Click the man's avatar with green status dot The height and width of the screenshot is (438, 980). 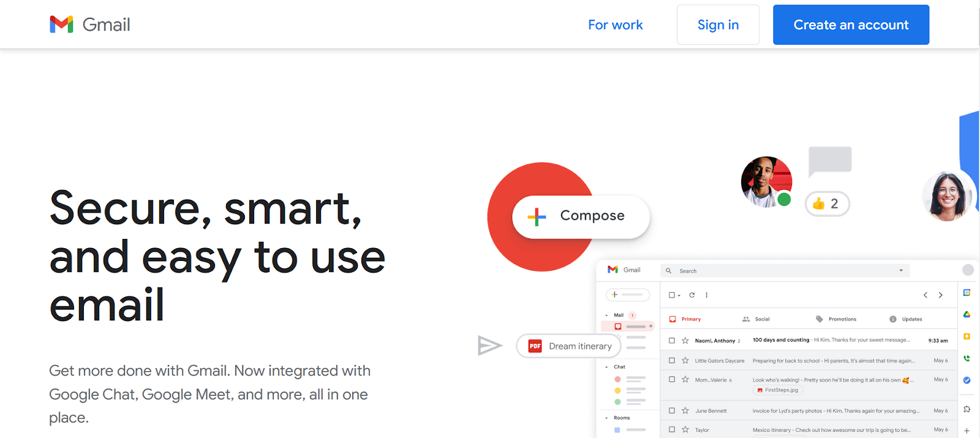[x=767, y=182]
